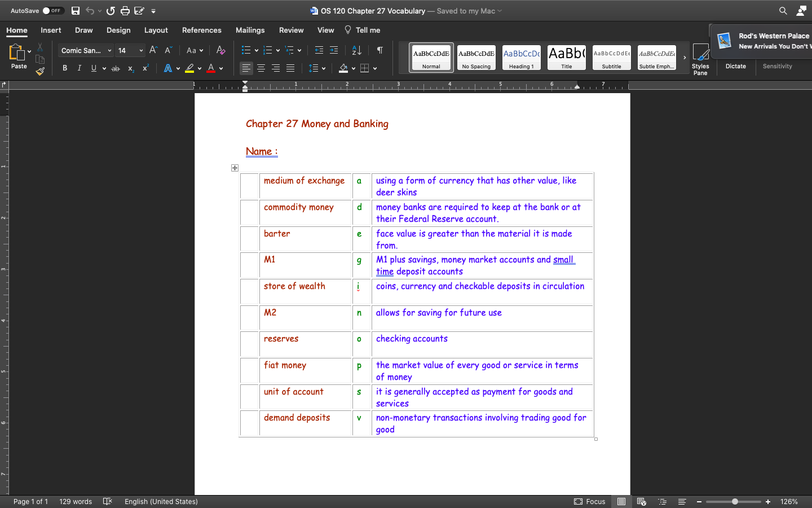
Task: Switch to Outline view icon
Action: click(x=663, y=501)
